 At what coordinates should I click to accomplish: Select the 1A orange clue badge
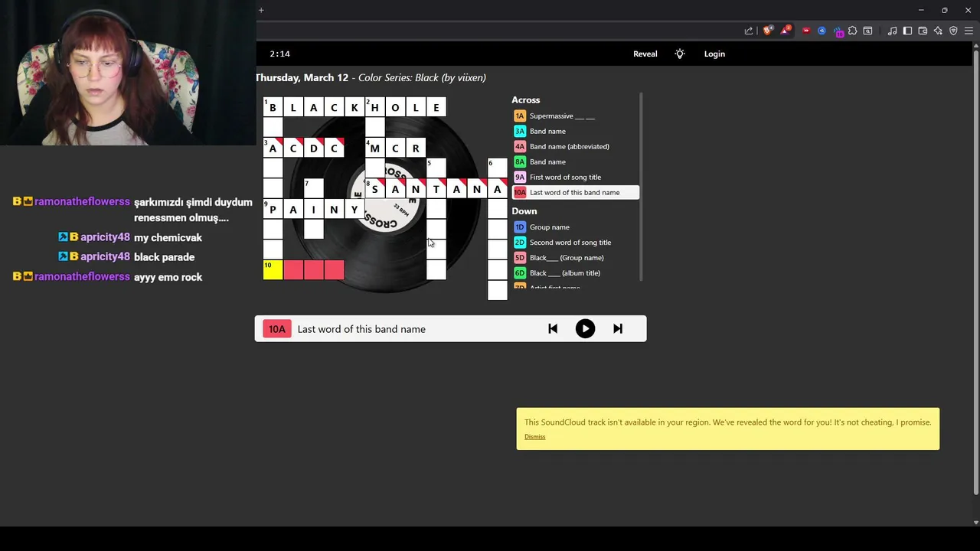(x=520, y=116)
